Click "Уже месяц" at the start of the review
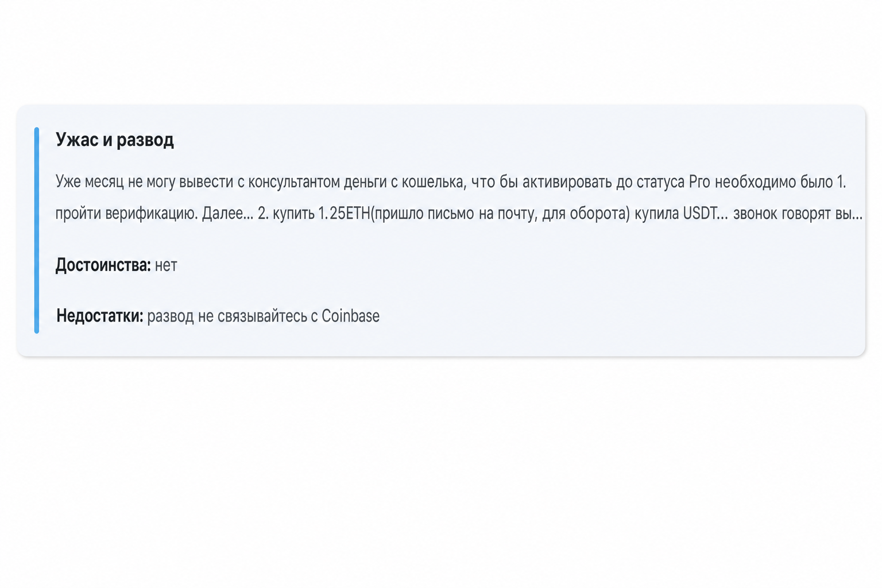Screen dimensions: 882x588 click(90, 182)
